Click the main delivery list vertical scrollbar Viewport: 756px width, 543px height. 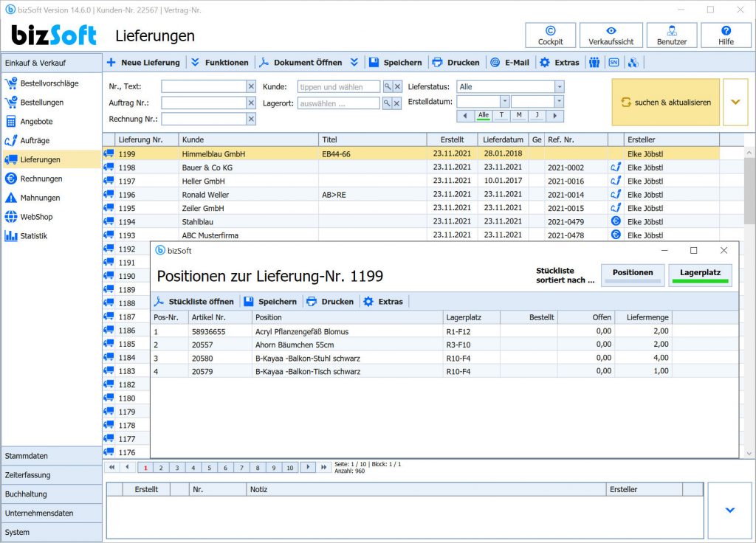[x=749, y=302]
